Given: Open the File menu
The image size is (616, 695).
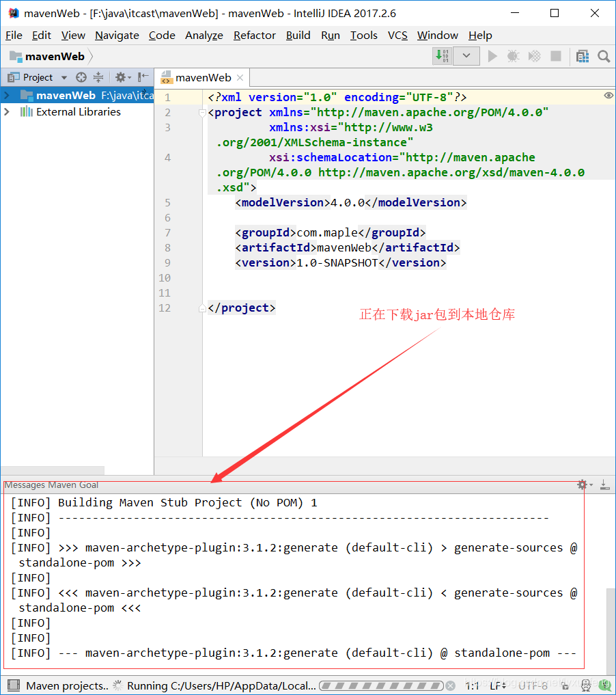Looking at the screenshot, I should pyautogui.click(x=14, y=36).
